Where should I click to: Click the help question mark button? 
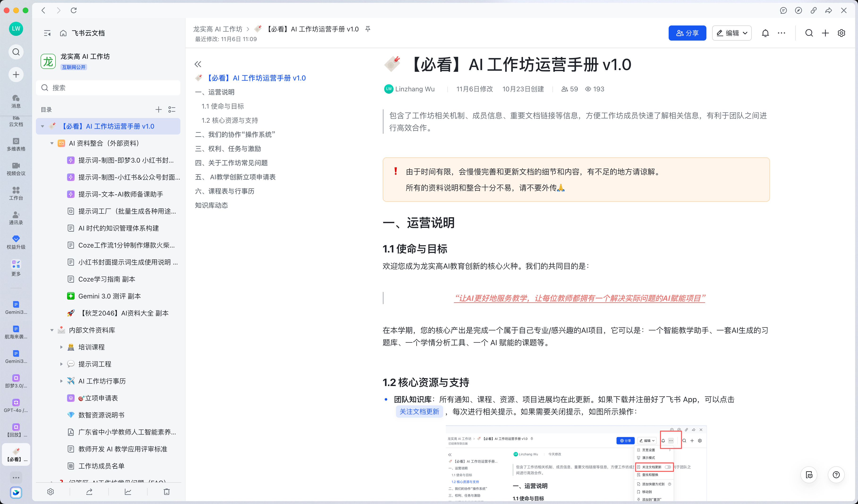[x=836, y=475]
